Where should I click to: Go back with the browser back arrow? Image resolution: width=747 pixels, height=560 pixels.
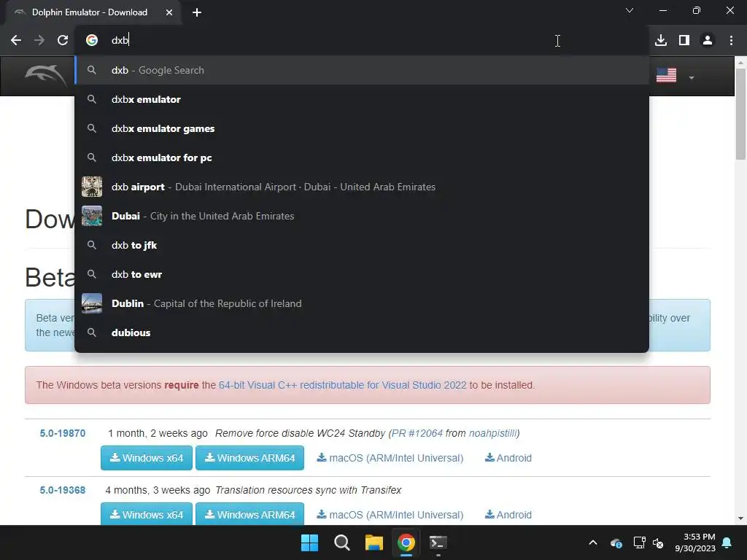[x=16, y=41]
